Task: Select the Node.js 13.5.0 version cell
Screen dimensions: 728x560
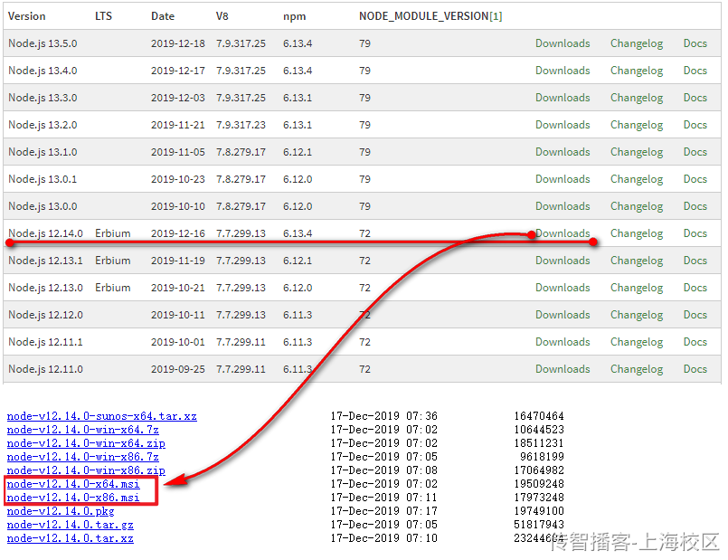Action: [43, 43]
